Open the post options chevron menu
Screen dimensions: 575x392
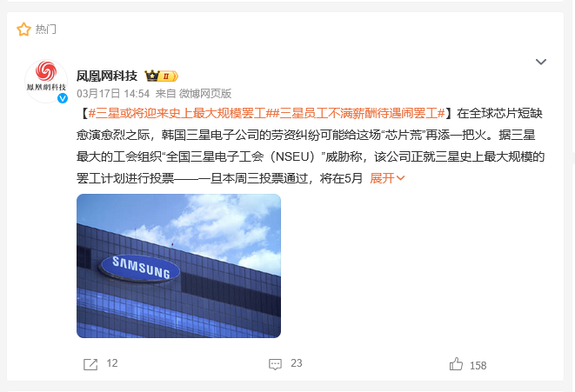[541, 62]
